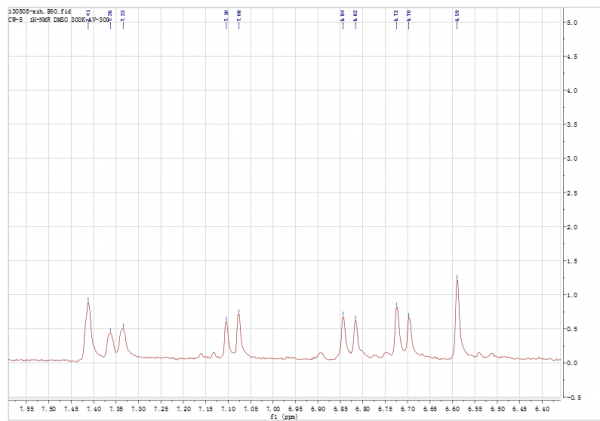The width and height of the screenshot is (600, 421).
Task: Click the y-axis tick label 3.5
Action: [x=572, y=125]
